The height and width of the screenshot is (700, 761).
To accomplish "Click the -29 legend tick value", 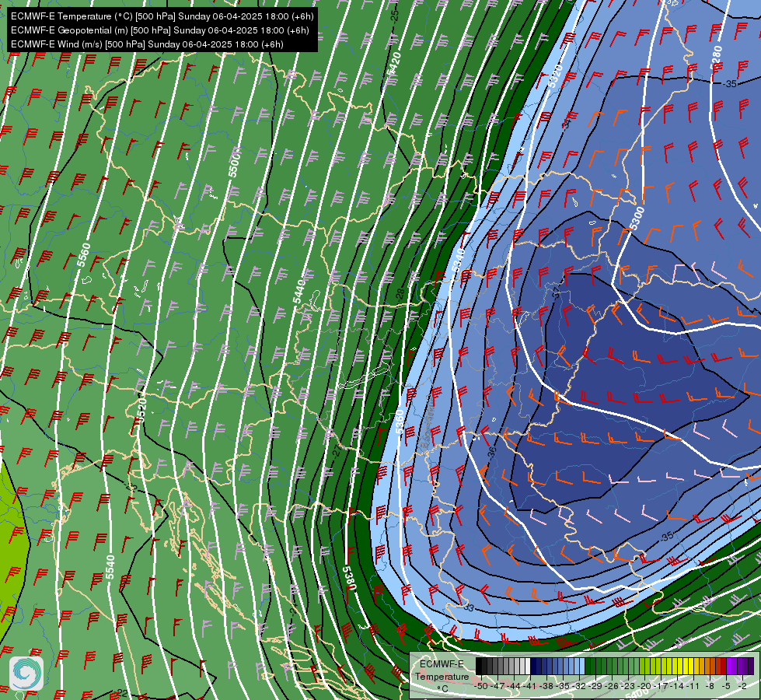I will coord(596,686).
